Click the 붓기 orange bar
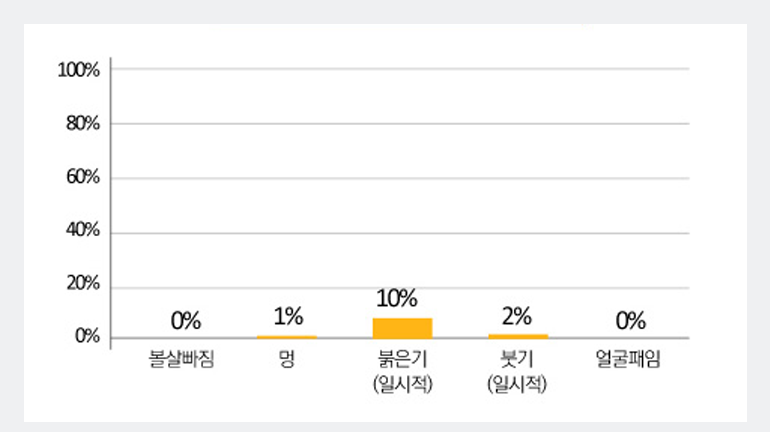The width and height of the screenshot is (770, 432). coord(518,336)
